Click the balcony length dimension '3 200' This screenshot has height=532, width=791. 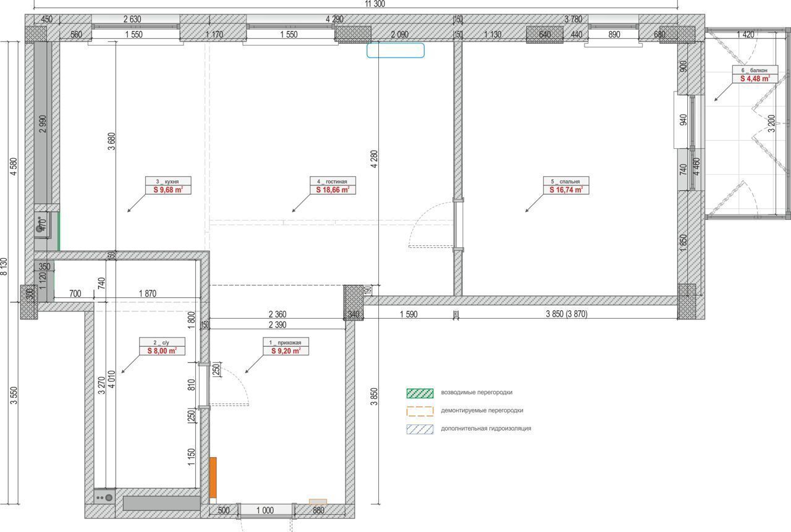coord(771,123)
